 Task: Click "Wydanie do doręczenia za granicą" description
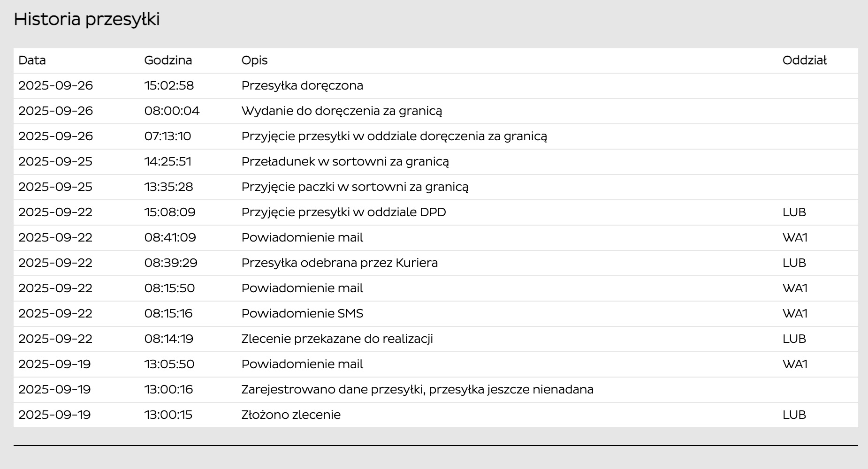pos(342,111)
